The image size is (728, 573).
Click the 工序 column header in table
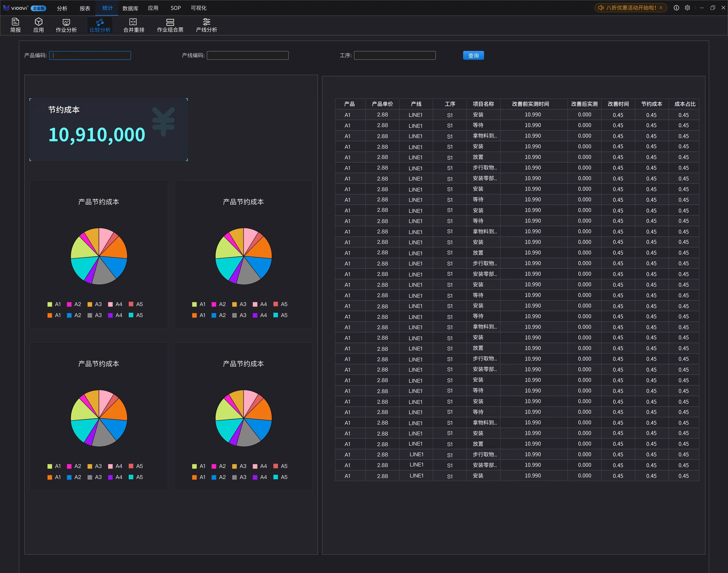[450, 104]
